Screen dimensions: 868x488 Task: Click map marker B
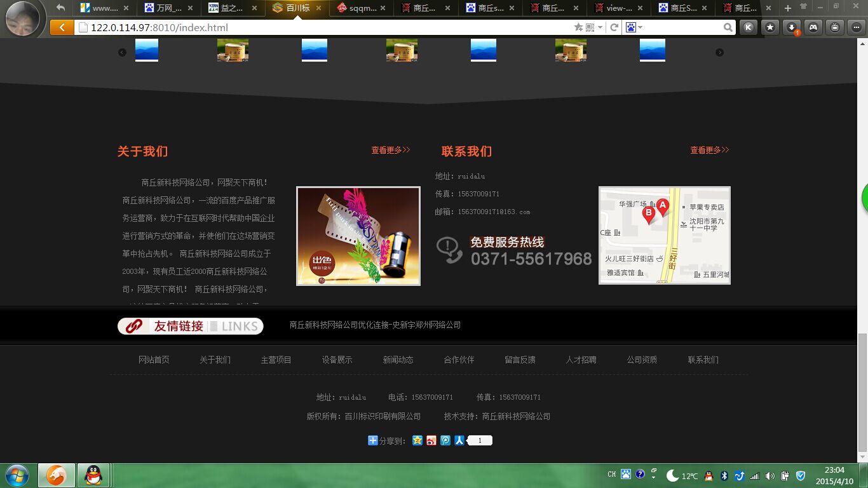pyautogui.click(x=649, y=215)
